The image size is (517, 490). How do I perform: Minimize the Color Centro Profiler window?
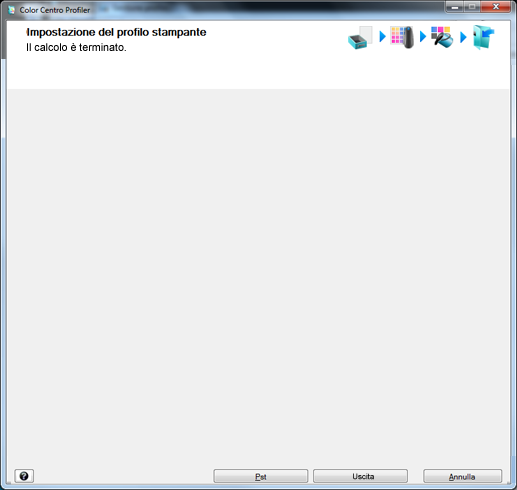point(455,7)
